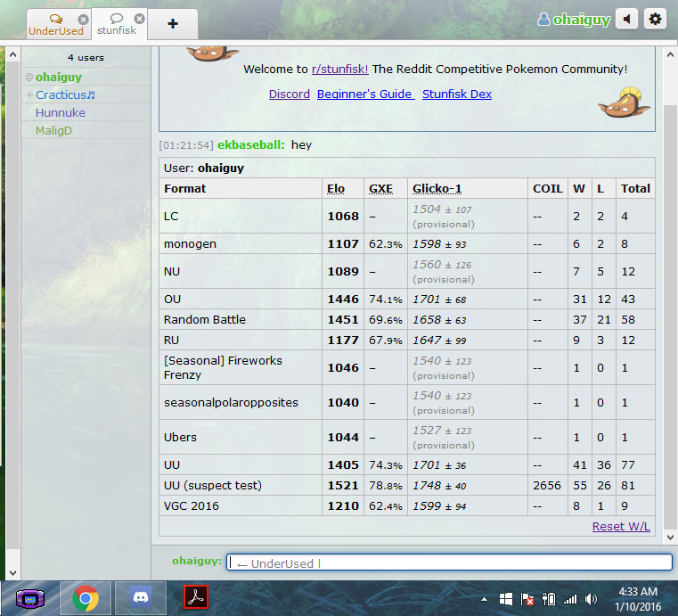Click the Windows logo tray icon
This screenshot has height=616, width=678.
505,599
